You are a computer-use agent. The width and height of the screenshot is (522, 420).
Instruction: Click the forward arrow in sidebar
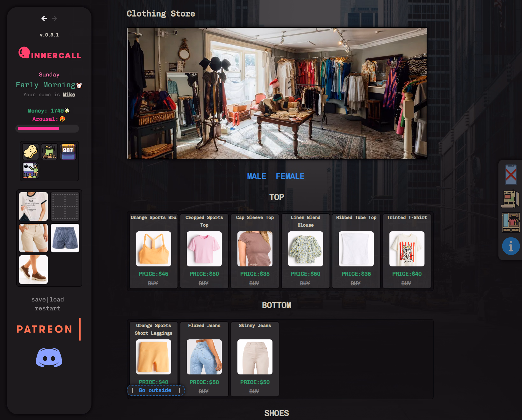click(54, 18)
